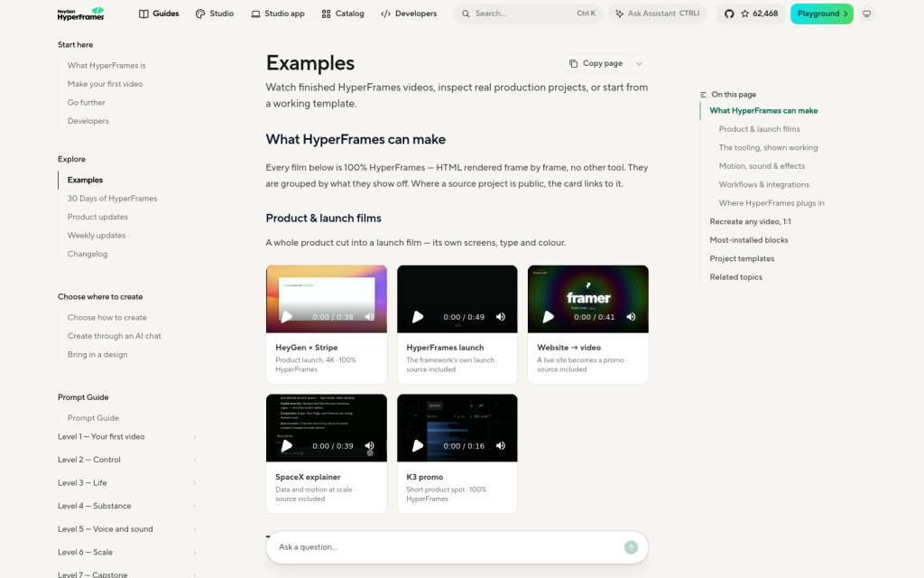
Task: Mute the HyperFrames launch video
Action: click(500, 317)
